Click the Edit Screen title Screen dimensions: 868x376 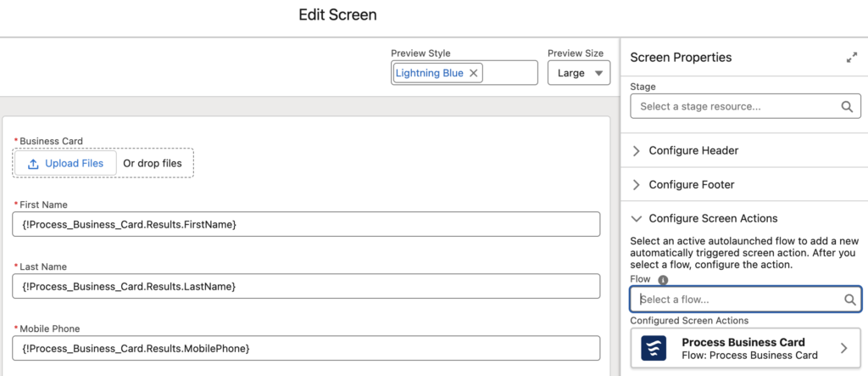pyautogui.click(x=337, y=15)
